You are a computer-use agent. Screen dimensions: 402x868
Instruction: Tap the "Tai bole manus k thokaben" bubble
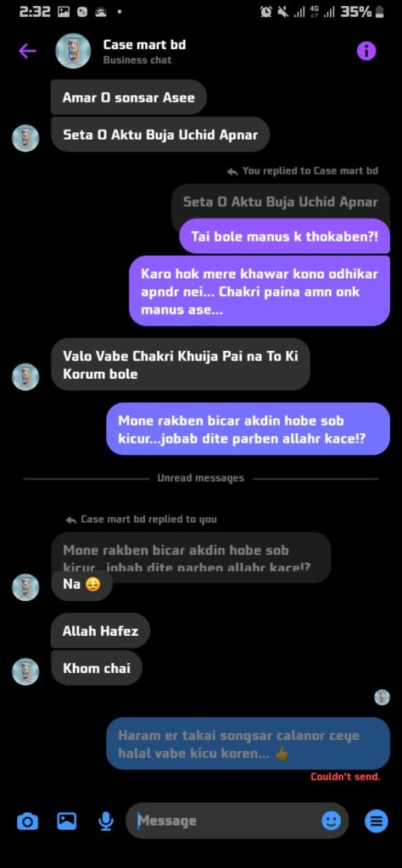coord(285,236)
